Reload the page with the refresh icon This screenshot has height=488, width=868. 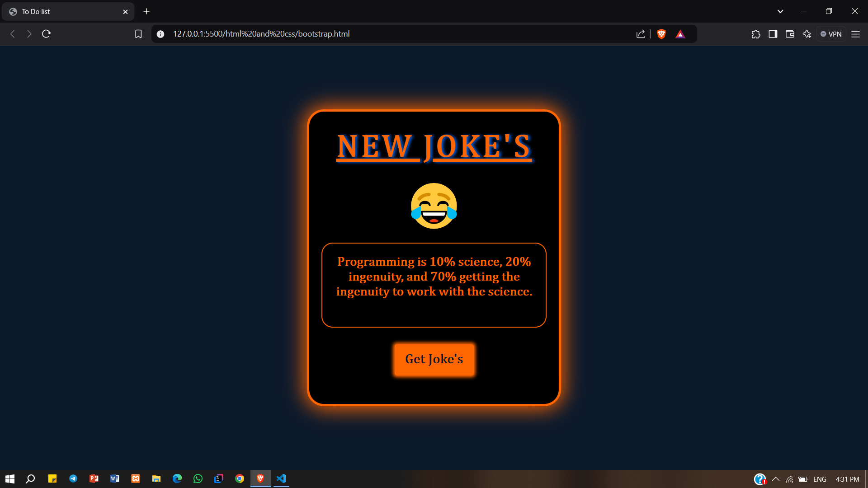[x=46, y=34]
